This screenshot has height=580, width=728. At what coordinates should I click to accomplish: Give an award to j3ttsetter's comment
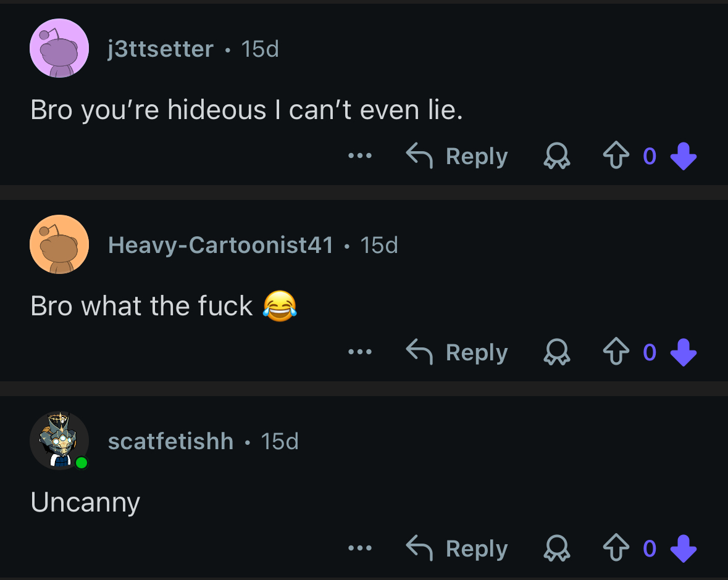tap(556, 157)
